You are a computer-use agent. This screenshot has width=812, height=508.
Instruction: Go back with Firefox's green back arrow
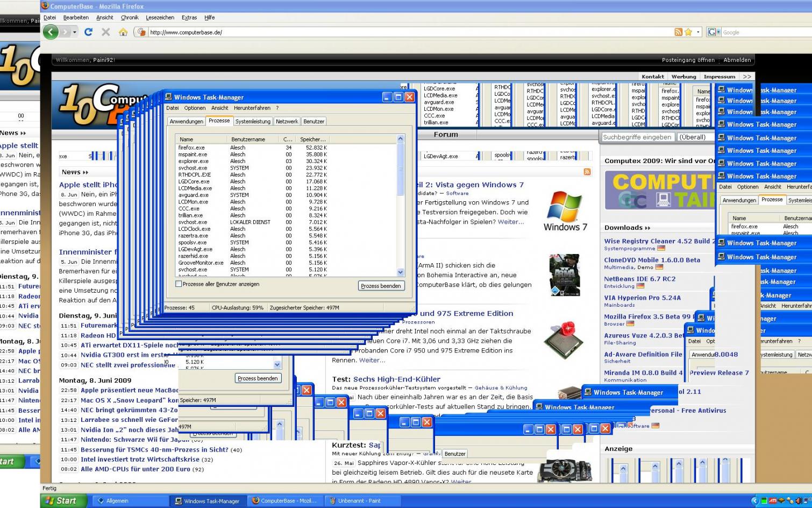(51, 32)
